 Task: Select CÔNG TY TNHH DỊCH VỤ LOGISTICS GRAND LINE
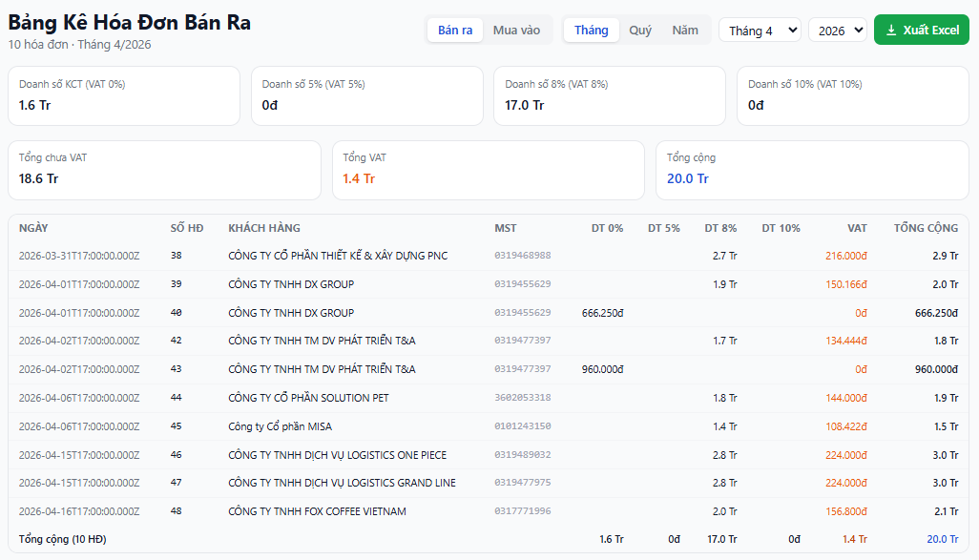pyautogui.click(x=343, y=483)
